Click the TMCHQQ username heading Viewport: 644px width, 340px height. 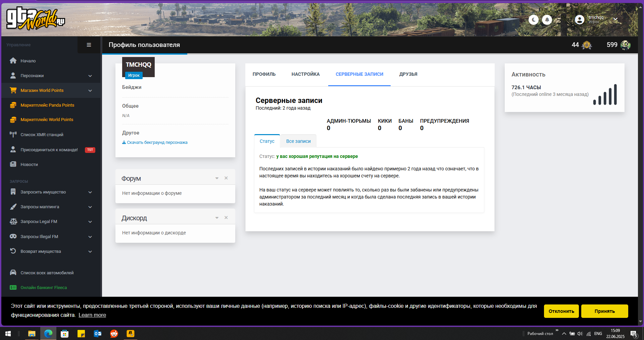(x=138, y=65)
